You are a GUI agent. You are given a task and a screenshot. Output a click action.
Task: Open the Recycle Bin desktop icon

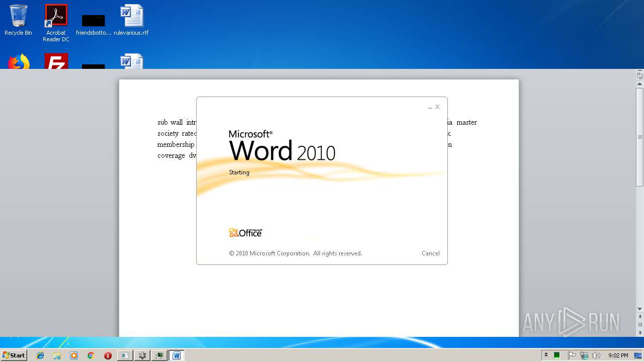pyautogui.click(x=18, y=20)
